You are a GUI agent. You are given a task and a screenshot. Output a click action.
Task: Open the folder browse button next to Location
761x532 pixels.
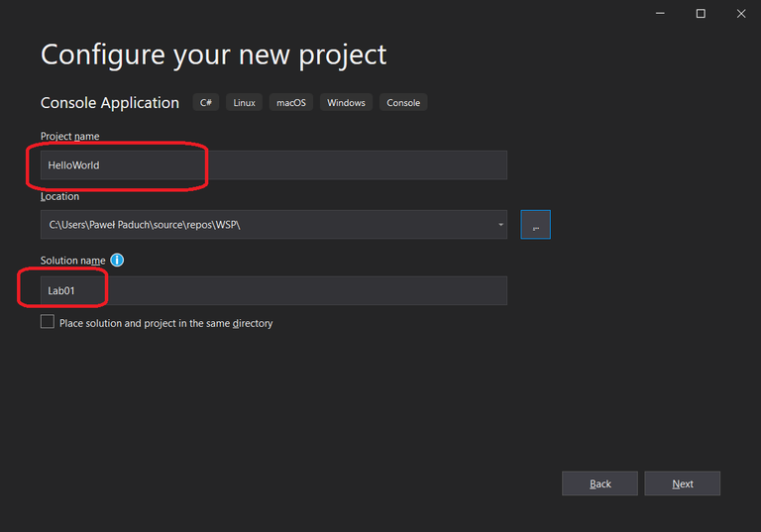[535, 225]
